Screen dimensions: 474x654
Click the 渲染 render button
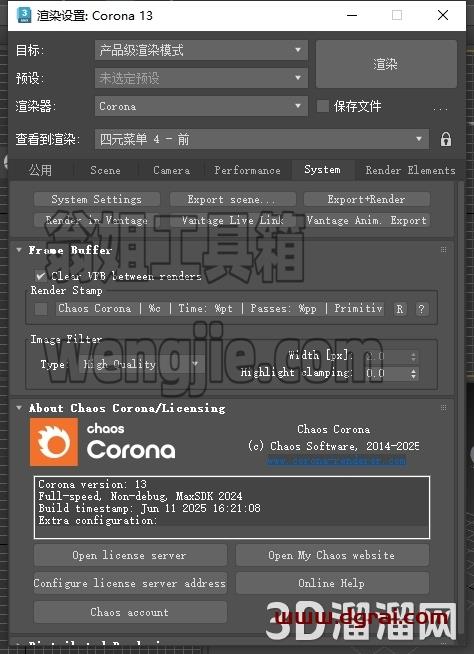pyautogui.click(x=386, y=64)
